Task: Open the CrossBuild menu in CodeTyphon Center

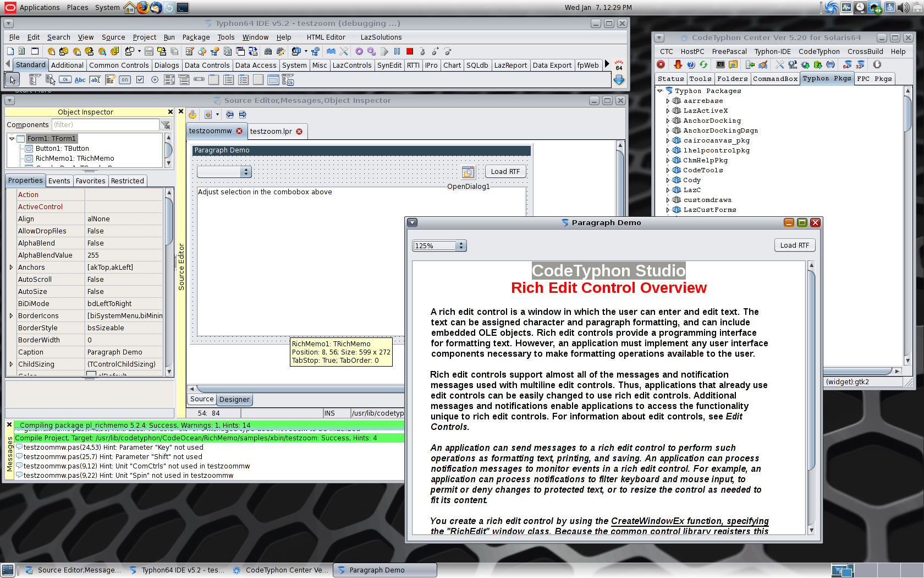Action: coord(865,52)
